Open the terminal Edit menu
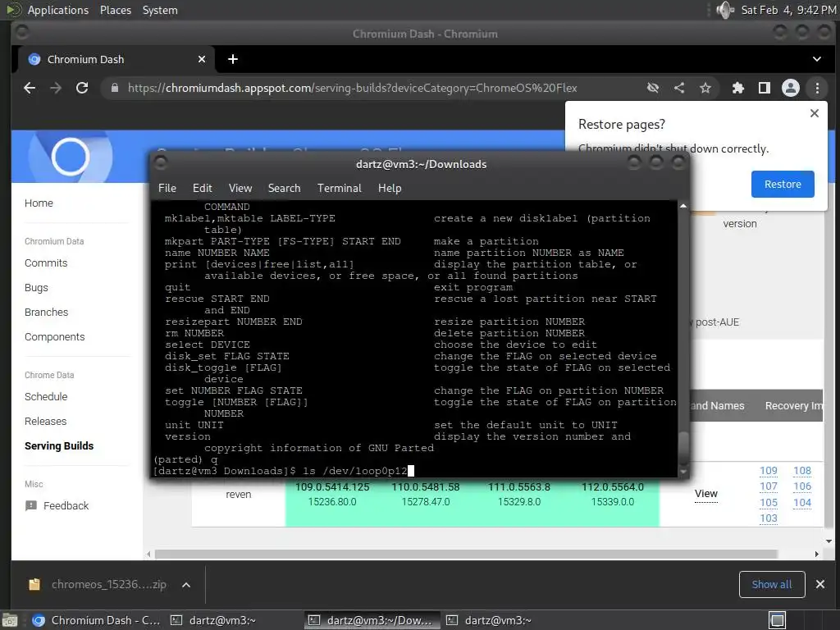 203,188
